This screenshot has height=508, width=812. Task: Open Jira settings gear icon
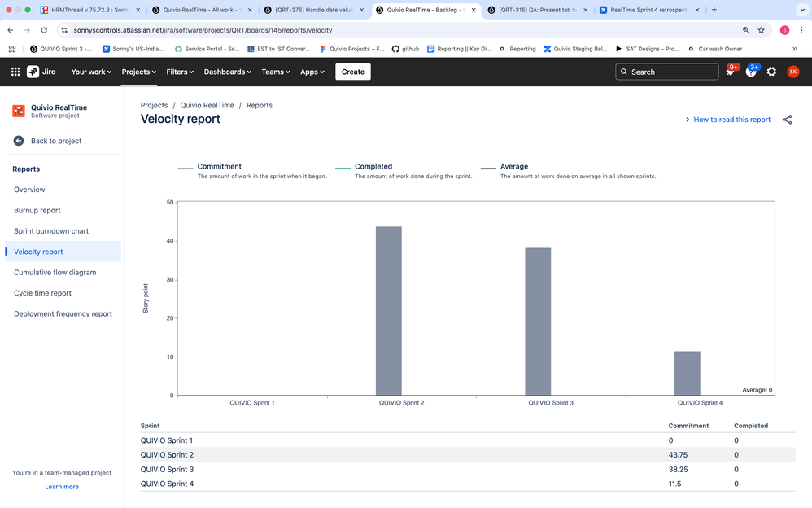click(x=771, y=72)
